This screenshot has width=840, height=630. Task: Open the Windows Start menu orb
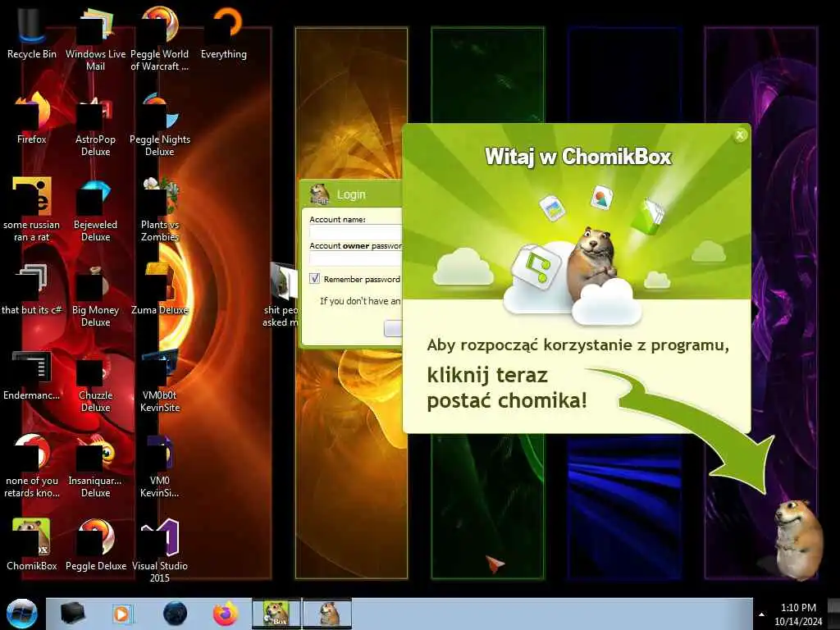tap(21, 614)
